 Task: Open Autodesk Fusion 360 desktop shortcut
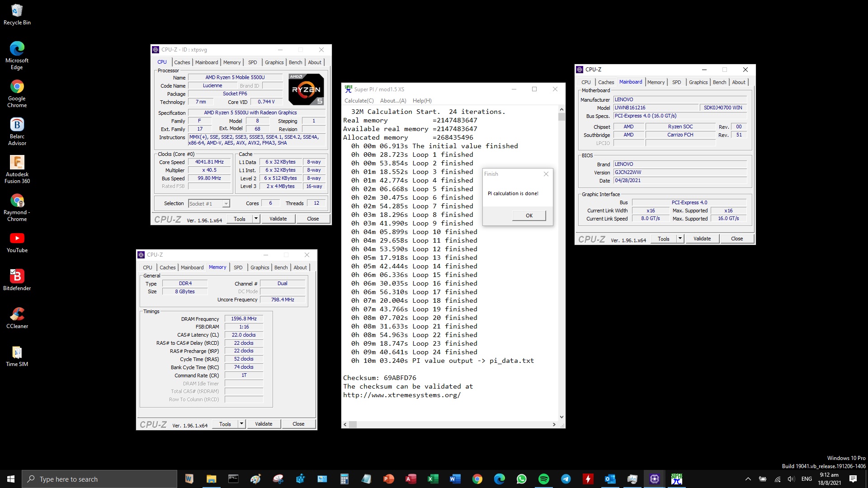pyautogui.click(x=17, y=169)
